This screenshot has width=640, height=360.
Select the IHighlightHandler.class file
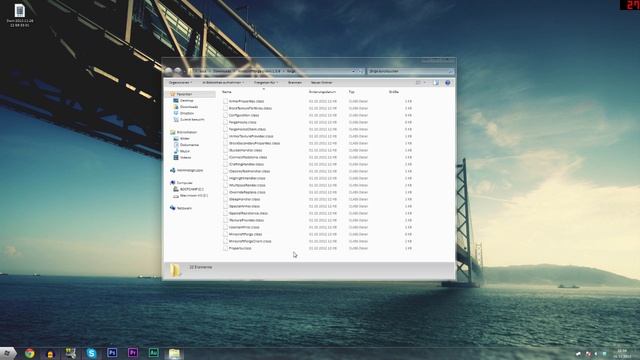(247, 178)
